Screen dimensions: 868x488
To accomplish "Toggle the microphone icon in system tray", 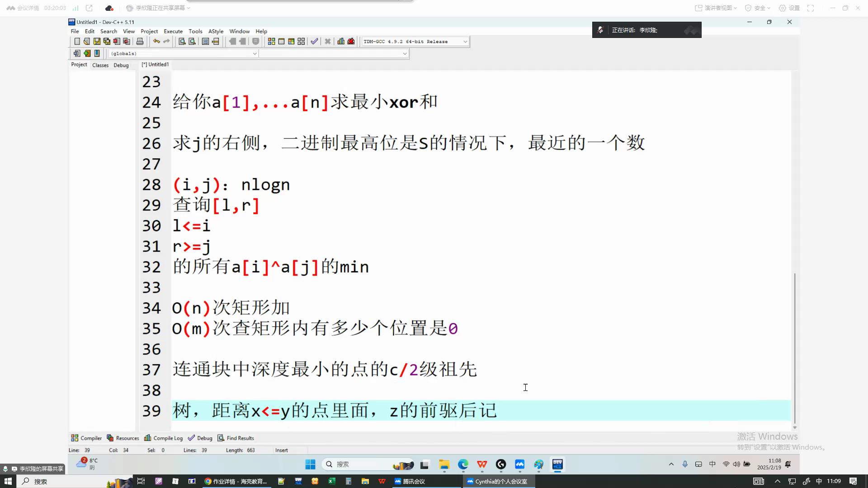I will point(685,464).
